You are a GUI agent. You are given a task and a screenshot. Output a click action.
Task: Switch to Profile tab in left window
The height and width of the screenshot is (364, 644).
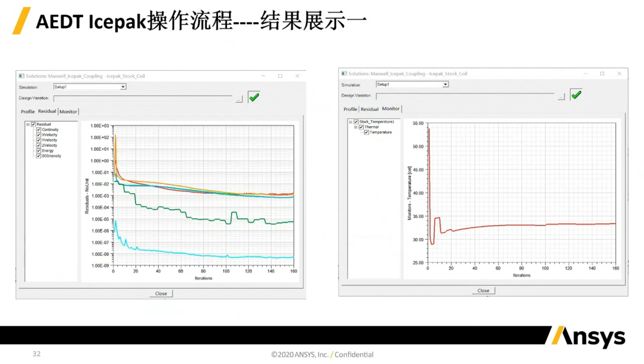point(28,112)
